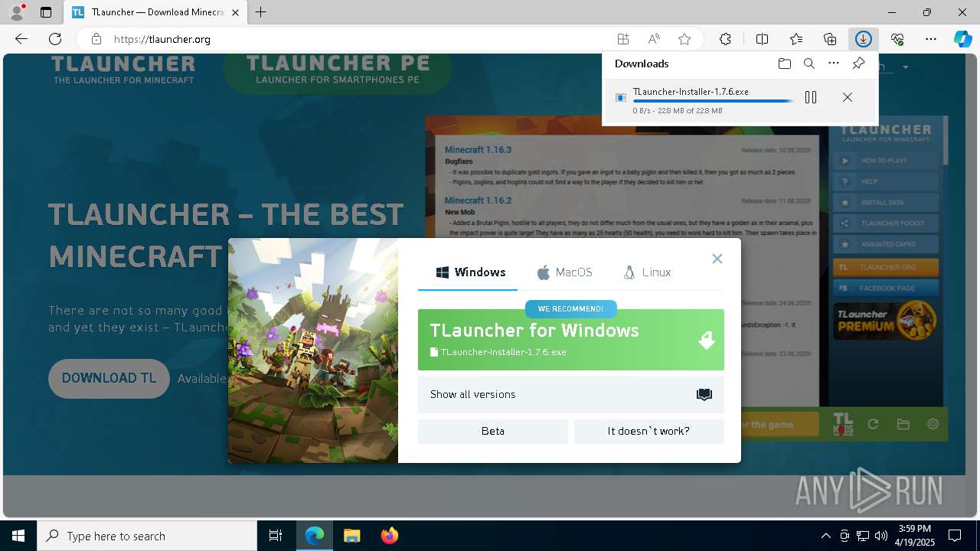The width and height of the screenshot is (980, 551).
Task: Go back to previous page
Action: click(x=21, y=39)
